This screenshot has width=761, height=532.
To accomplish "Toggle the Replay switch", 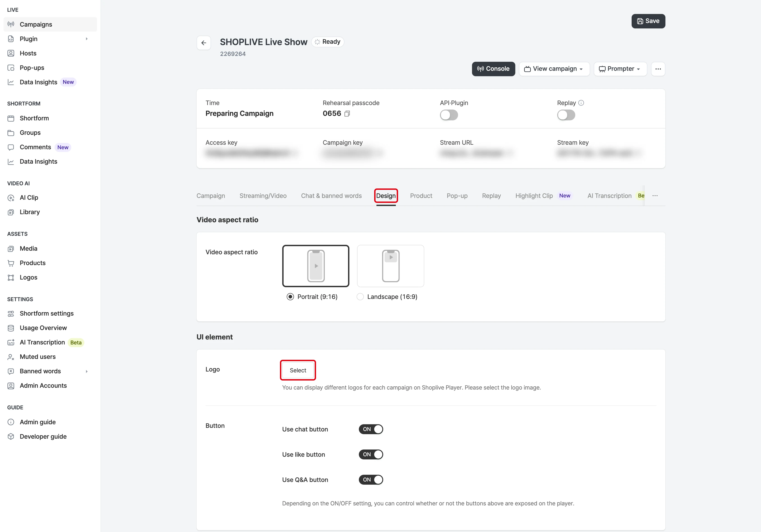I will coord(566,115).
